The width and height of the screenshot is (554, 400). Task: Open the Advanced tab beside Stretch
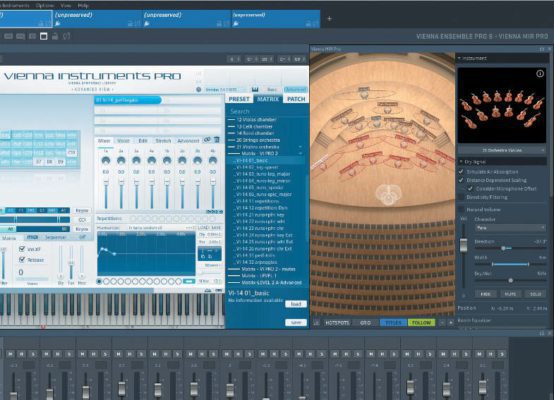pyautogui.click(x=188, y=141)
